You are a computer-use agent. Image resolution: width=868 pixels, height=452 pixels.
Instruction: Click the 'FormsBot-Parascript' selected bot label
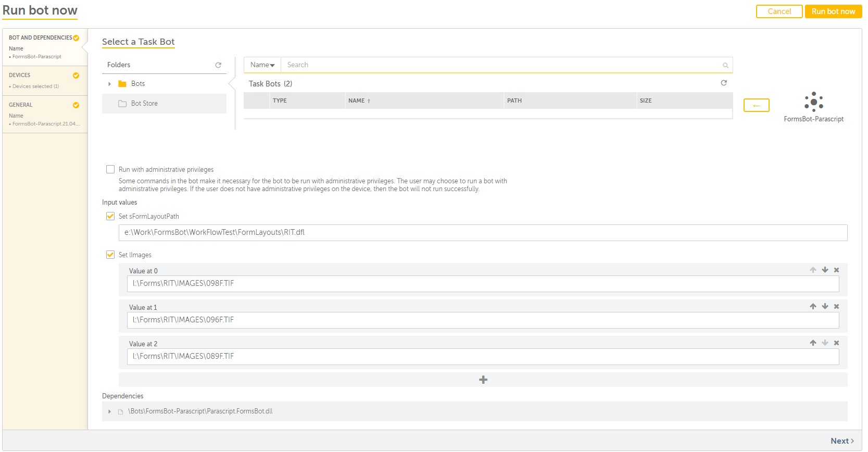click(814, 119)
